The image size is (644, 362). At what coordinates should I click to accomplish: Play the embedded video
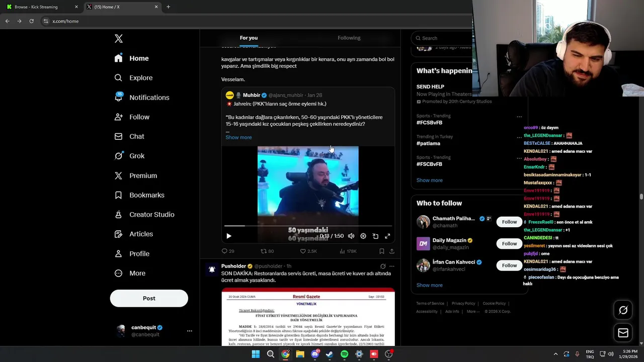click(229, 236)
